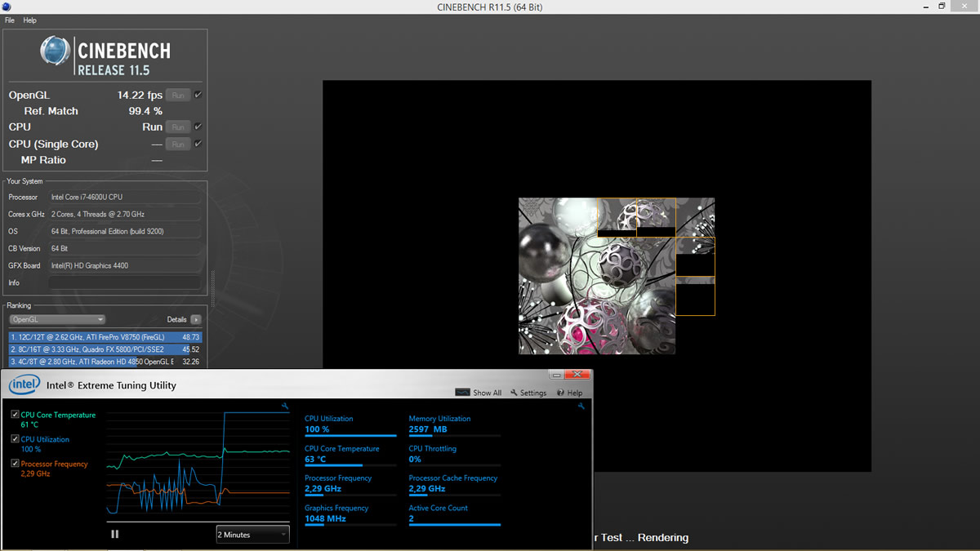Viewport: 980px width, 551px height.
Task: Click the wrench icon above the monitor stats
Action: (x=581, y=406)
